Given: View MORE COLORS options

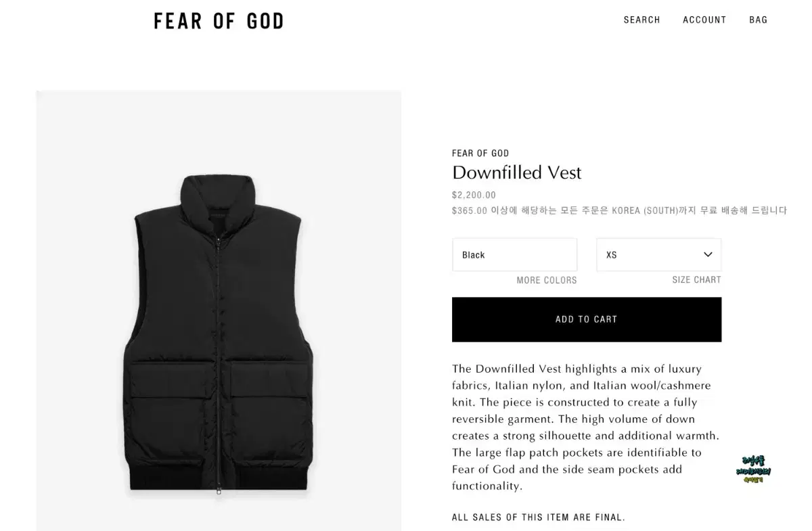Looking at the screenshot, I should pyautogui.click(x=547, y=280).
